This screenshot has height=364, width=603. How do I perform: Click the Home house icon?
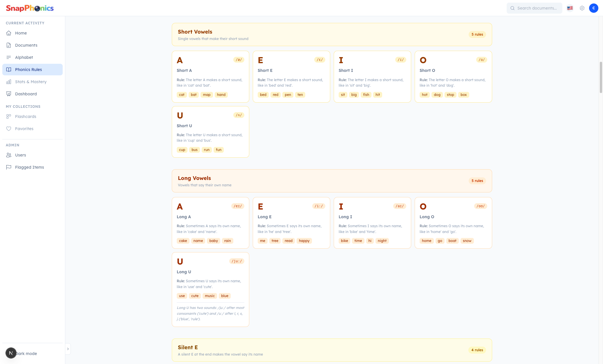point(9,33)
